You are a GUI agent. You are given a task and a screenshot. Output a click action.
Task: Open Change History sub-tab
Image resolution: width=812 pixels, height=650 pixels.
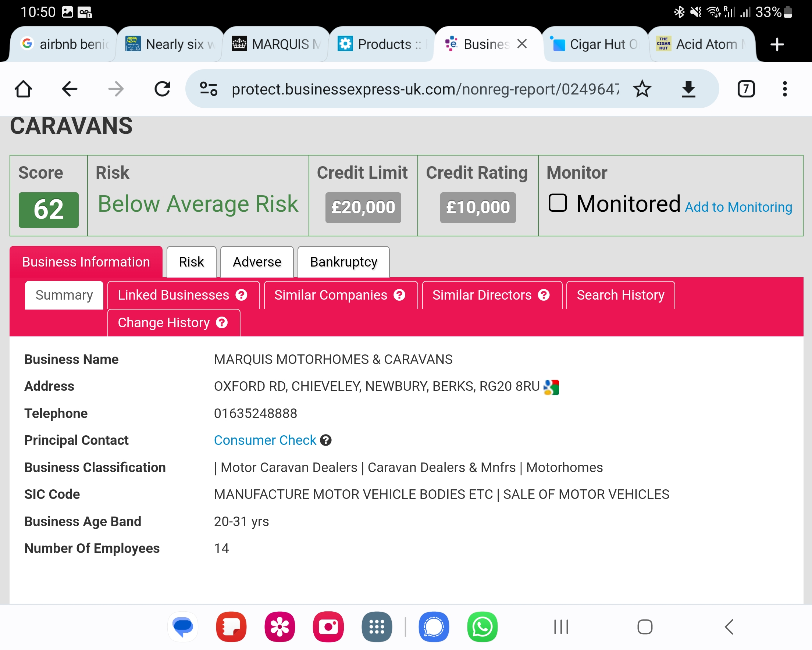[174, 323]
